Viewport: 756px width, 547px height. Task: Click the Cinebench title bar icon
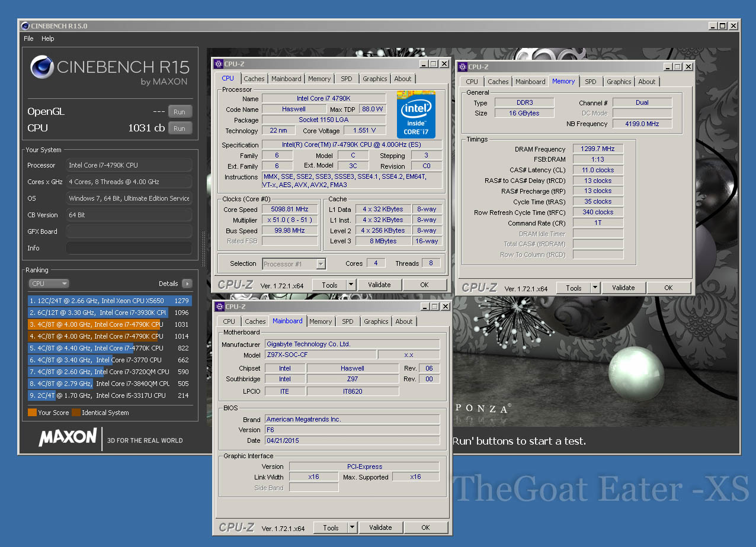(x=24, y=26)
